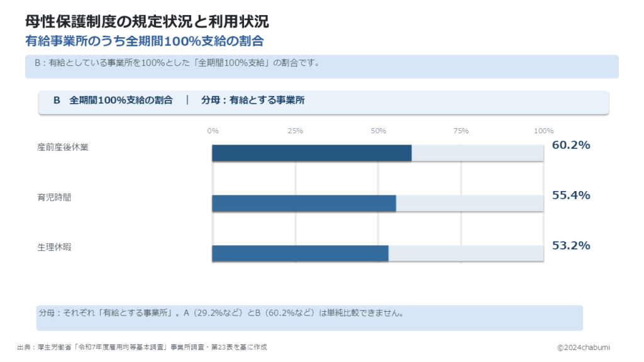Image resolution: width=644 pixels, height=362 pixels.
Task: Click the note starting 分母：それぞれ
Action: pyautogui.click(x=222, y=313)
